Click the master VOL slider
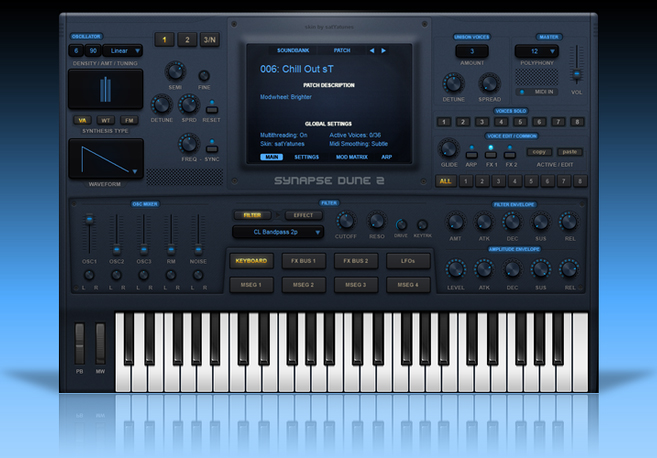This screenshot has height=458, width=657. coord(577,74)
